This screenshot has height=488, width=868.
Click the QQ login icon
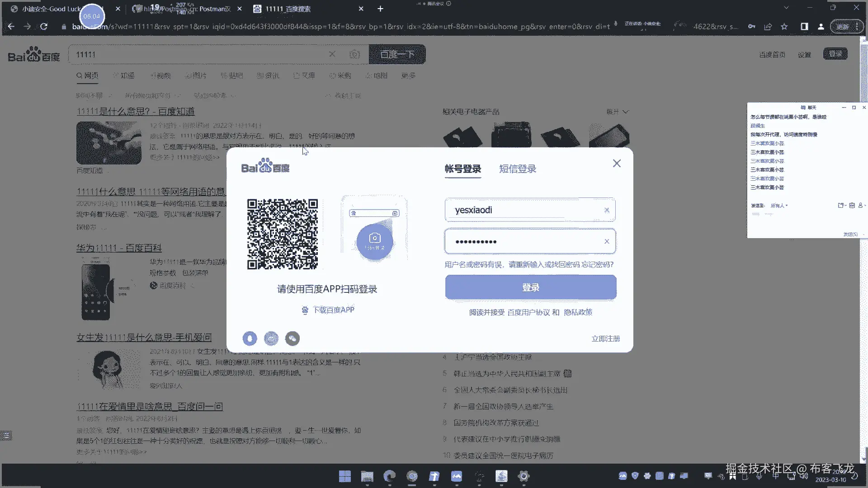tap(250, 338)
